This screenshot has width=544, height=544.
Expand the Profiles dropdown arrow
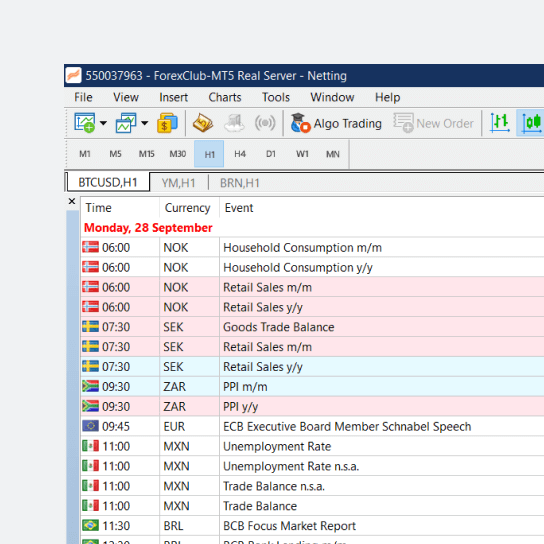pyautogui.click(x=145, y=123)
